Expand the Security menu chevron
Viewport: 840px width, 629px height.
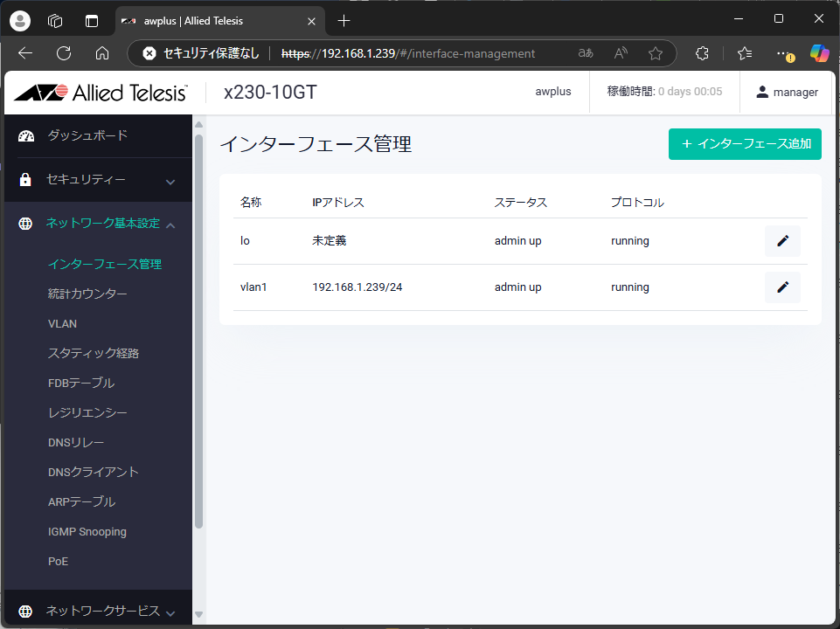[x=170, y=182]
